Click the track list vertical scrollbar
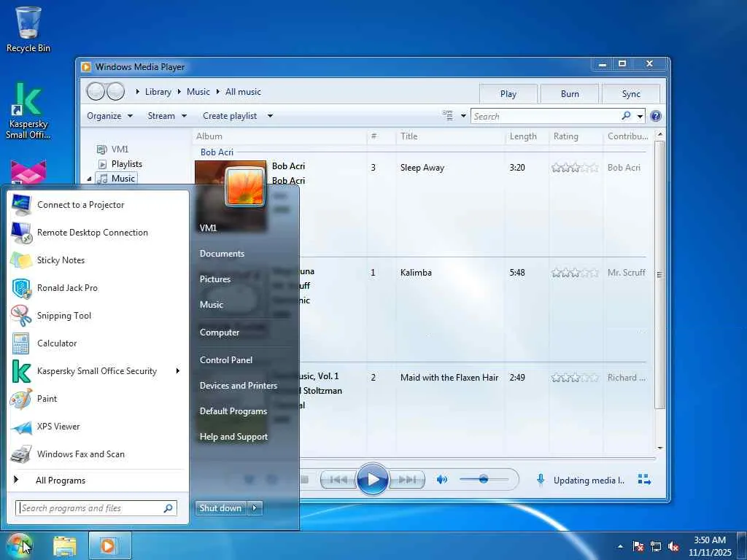Screen dimensions: 747x560 659,275
